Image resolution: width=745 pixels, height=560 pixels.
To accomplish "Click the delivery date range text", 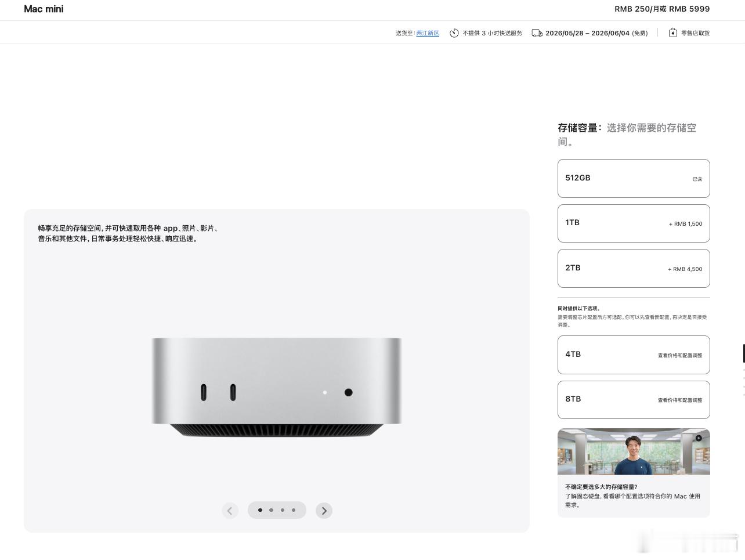I will coord(587,33).
